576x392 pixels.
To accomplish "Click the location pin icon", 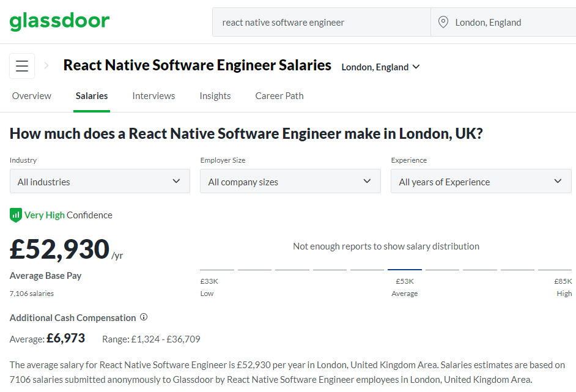I will [x=443, y=22].
